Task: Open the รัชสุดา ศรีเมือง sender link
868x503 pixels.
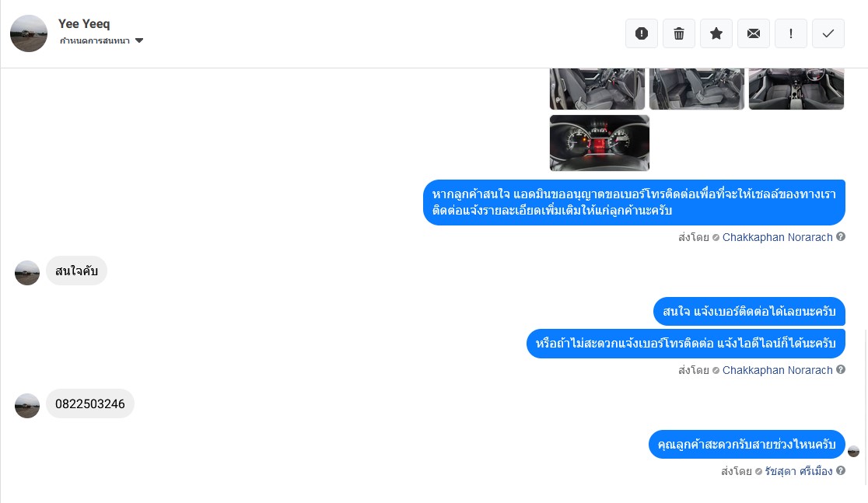Action: click(798, 471)
